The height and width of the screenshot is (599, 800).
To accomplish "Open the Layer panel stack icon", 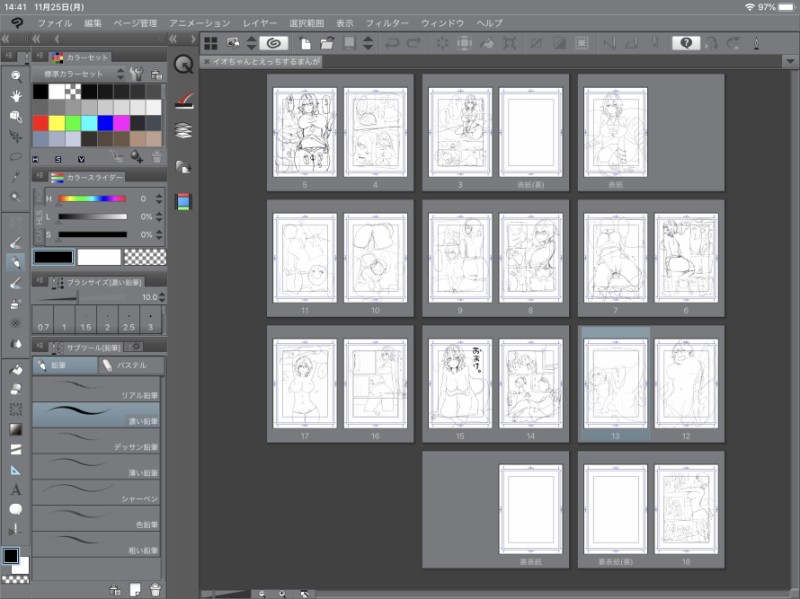I will tap(183, 131).
